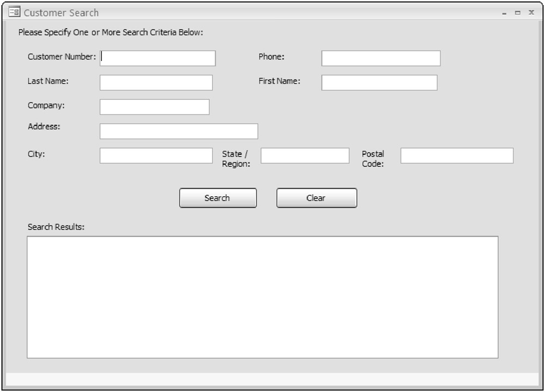
Task: Click the status bar at the window bottom
Action: click(272, 379)
